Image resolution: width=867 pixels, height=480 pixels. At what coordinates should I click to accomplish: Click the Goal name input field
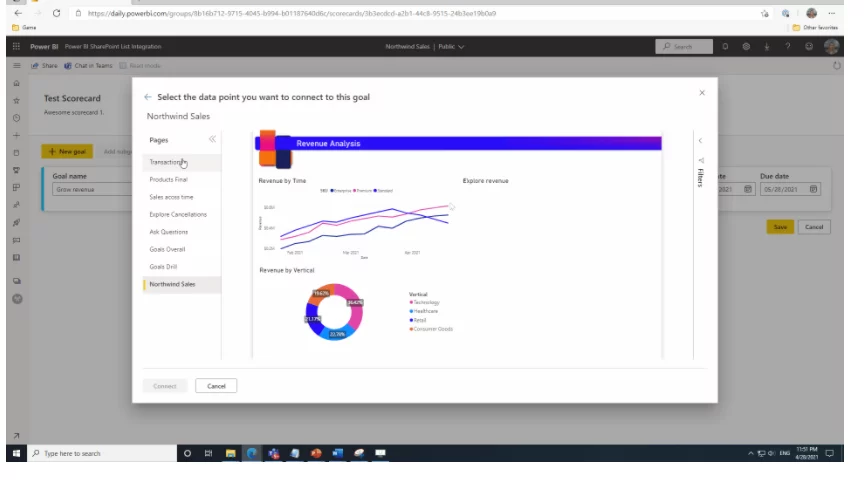tap(91, 189)
